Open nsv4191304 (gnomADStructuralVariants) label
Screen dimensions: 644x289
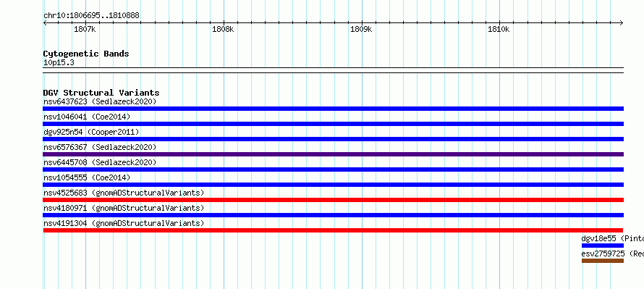[124, 223]
